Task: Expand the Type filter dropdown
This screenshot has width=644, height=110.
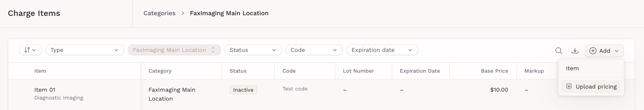Action: (x=85, y=50)
